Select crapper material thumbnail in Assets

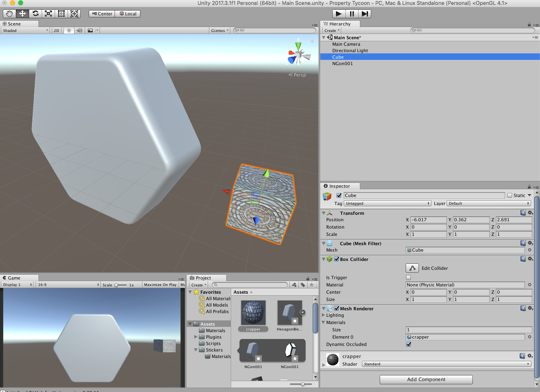click(253, 312)
